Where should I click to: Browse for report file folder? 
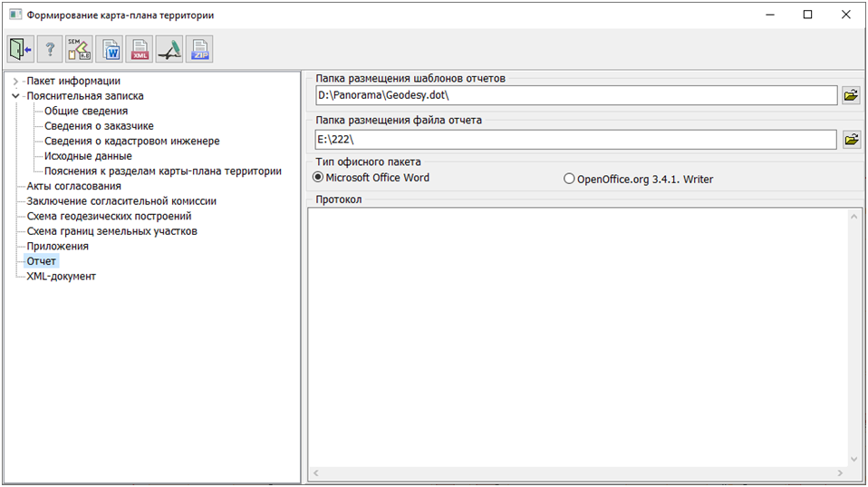(851, 139)
